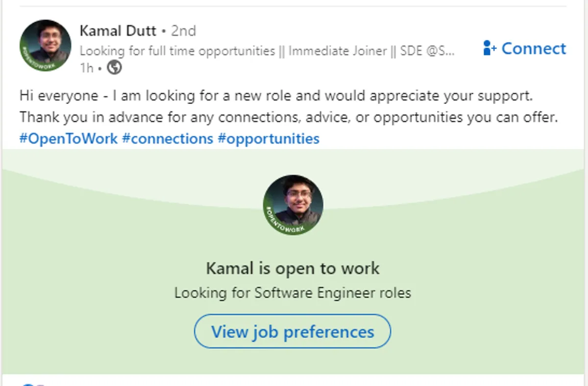Click the truncated 'SDE @S...' headline ending
Image resolution: width=588 pixels, height=386 pixels.
428,51
